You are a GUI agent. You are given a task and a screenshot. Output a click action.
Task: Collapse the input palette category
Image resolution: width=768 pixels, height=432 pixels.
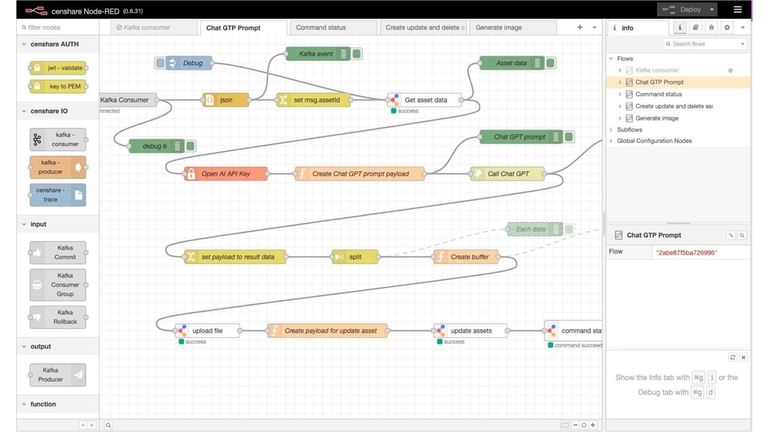58,224
